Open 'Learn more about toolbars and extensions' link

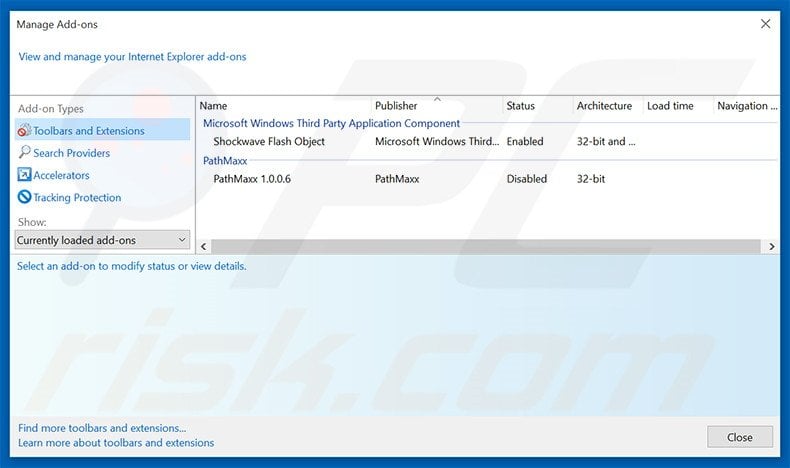(x=116, y=443)
